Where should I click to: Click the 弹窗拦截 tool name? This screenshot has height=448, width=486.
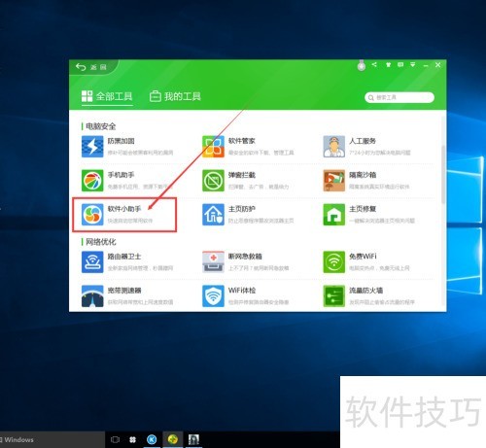(x=242, y=175)
